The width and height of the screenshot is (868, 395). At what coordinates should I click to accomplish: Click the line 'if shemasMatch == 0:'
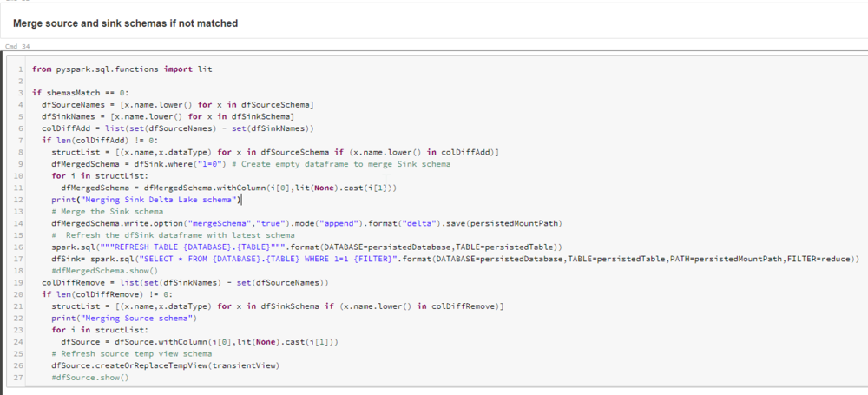(80, 93)
